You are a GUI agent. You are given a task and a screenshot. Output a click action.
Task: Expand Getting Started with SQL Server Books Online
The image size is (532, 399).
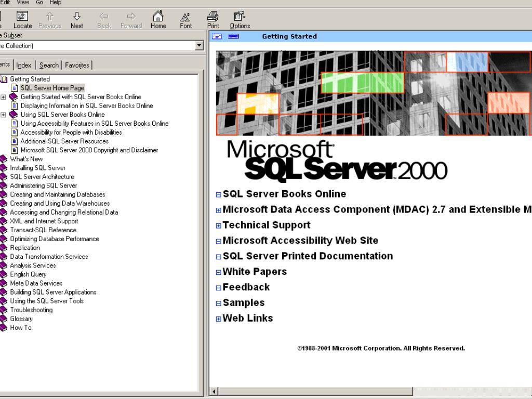(4, 97)
